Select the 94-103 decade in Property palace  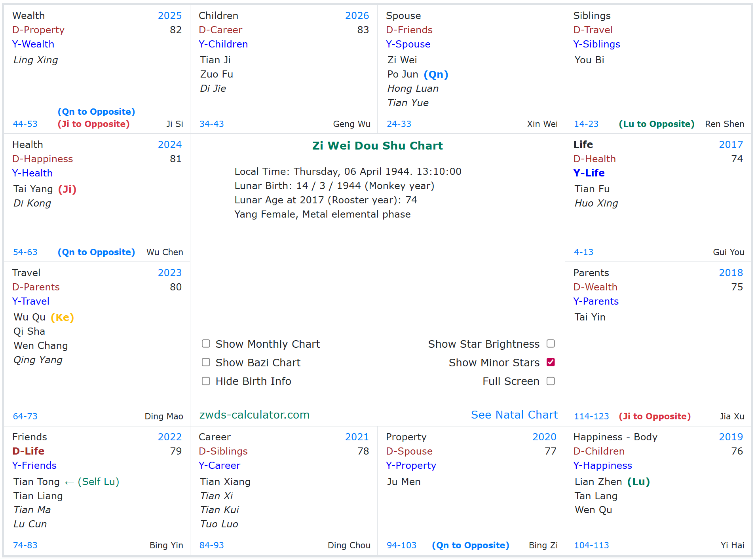coord(401,545)
